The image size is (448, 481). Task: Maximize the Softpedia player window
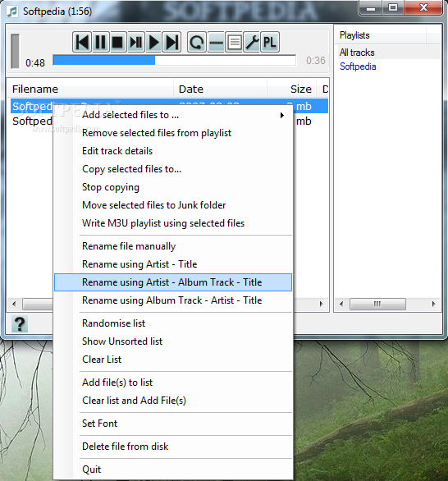click(x=393, y=8)
